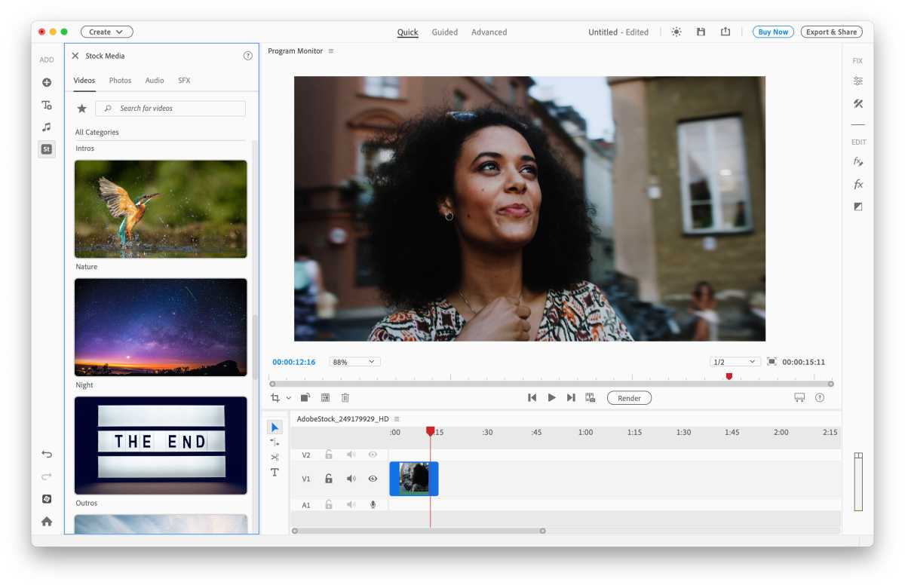The image size is (905, 588).
Task: Open Export & Share
Action: [x=830, y=32]
